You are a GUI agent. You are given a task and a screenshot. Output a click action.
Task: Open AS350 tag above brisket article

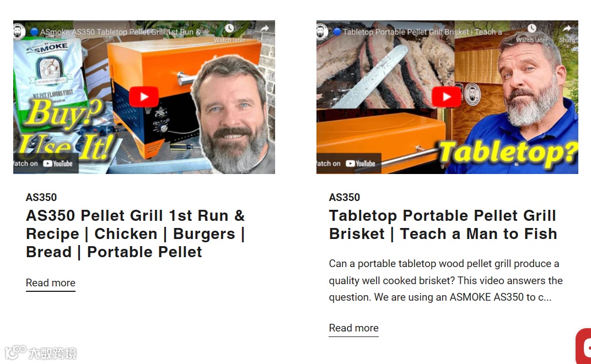coord(344,197)
